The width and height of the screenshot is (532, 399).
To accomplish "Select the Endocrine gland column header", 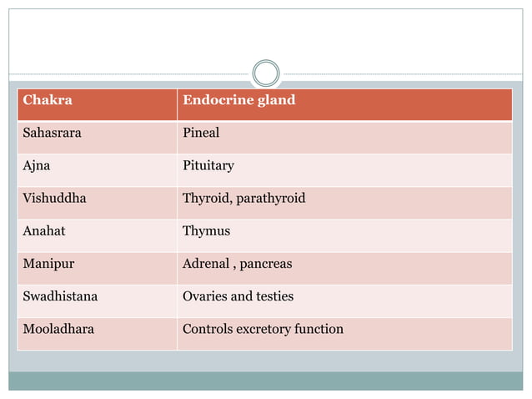I will [x=238, y=101].
